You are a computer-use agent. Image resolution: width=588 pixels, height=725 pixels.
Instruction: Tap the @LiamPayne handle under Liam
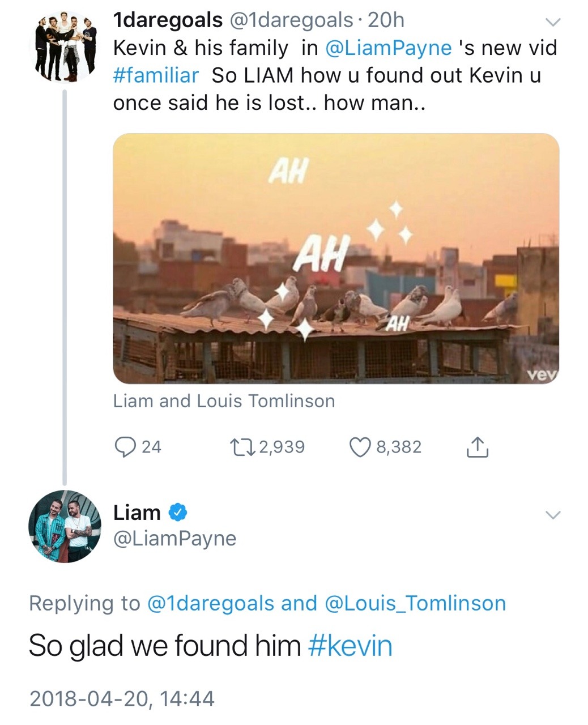pyautogui.click(x=174, y=538)
